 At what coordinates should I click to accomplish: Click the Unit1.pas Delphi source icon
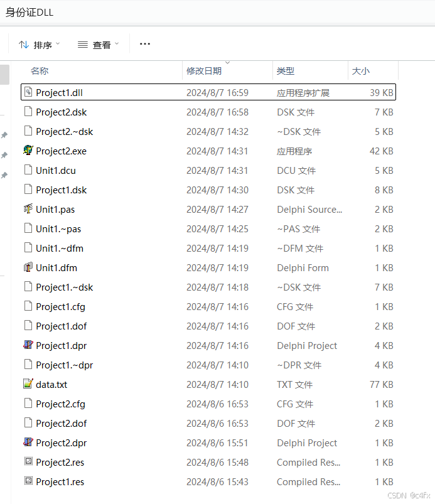coord(28,209)
